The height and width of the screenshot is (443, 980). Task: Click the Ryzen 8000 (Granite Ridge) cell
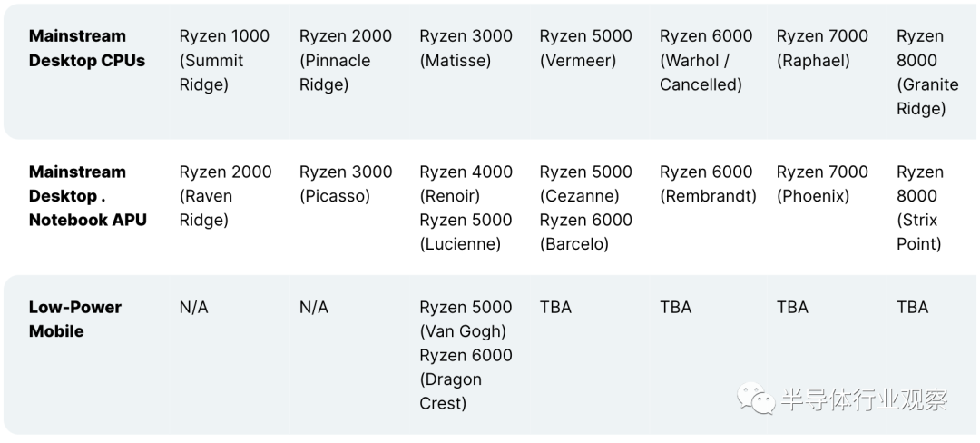tap(927, 72)
